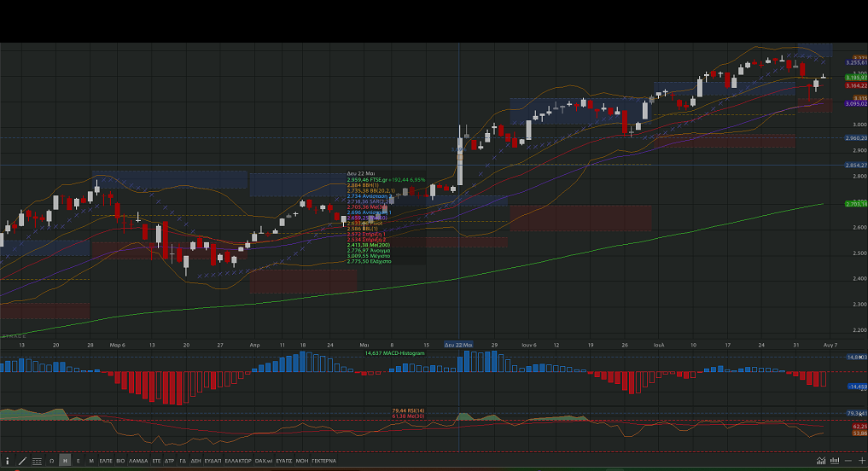Load the ΕΛΛΑΚΤΩΡ symbol chart
The width and height of the screenshot is (868, 471).
click(238, 461)
